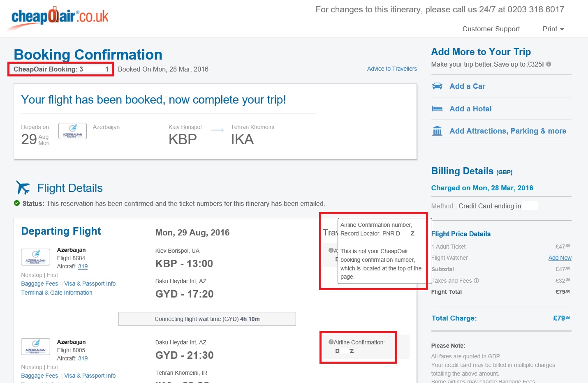Click the attractions building icon
Image resolution: width=588 pixels, height=383 pixels.
pyautogui.click(x=437, y=131)
